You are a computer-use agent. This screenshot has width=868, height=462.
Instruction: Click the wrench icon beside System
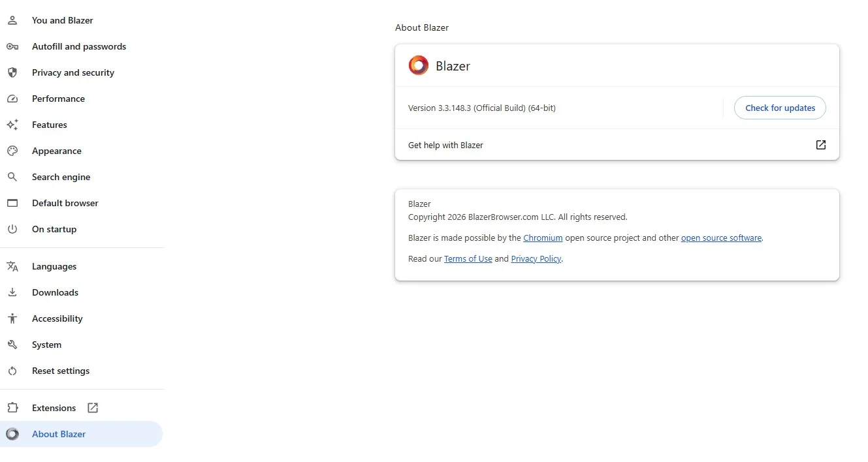(x=12, y=345)
